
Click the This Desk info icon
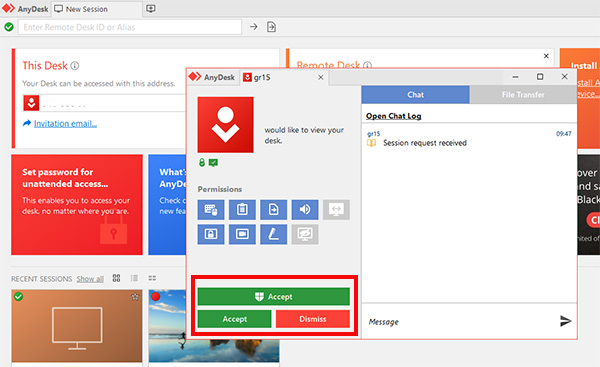point(75,66)
